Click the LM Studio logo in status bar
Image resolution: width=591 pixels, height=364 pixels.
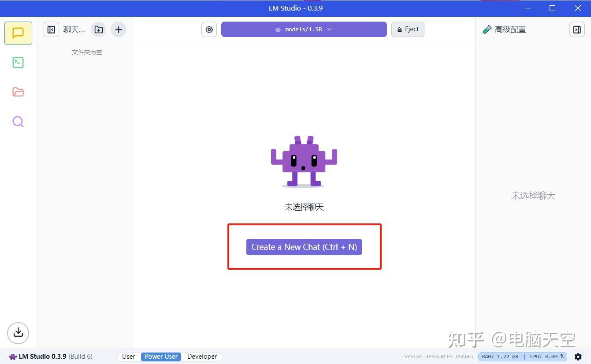pos(13,357)
